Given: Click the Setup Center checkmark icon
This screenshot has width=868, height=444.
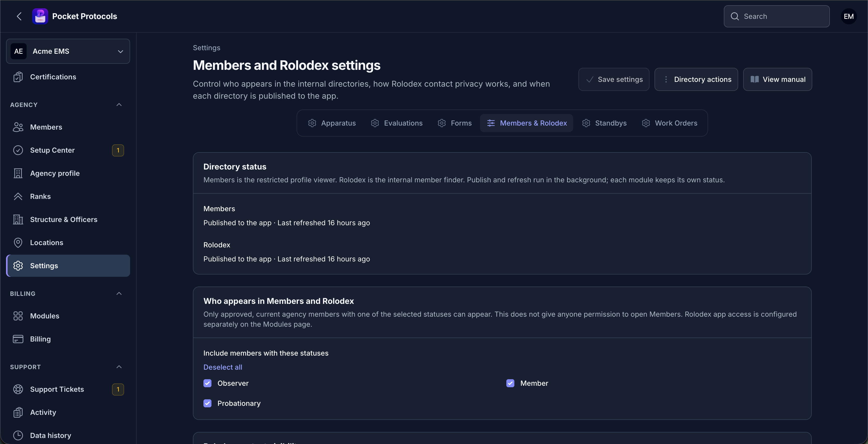Looking at the screenshot, I should 18,150.
